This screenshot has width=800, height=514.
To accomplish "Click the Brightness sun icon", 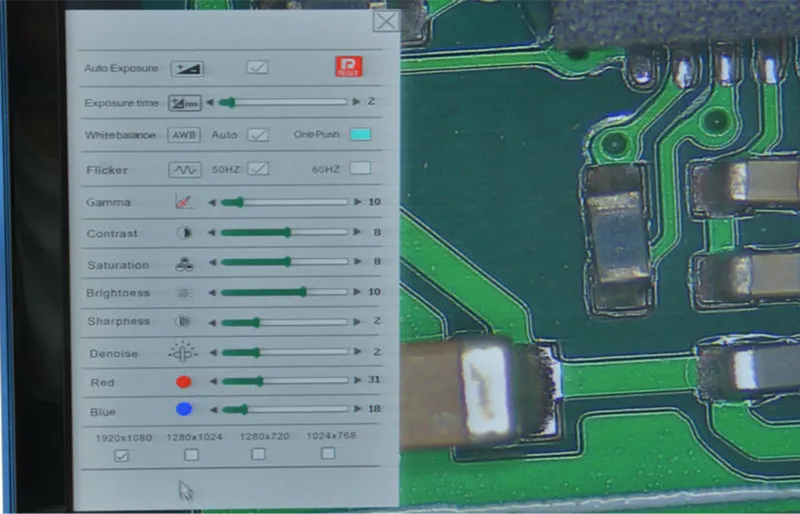I will pos(184,292).
